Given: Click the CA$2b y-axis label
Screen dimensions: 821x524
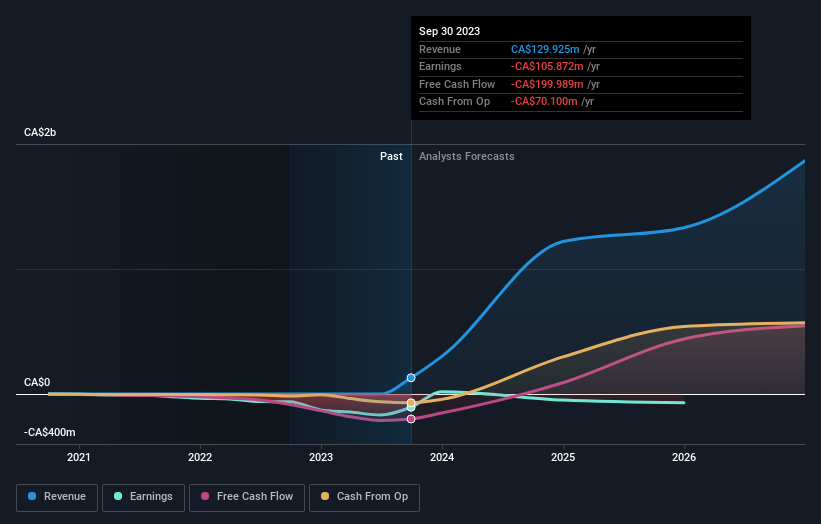Looking at the screenshot, I should (40, 132).
